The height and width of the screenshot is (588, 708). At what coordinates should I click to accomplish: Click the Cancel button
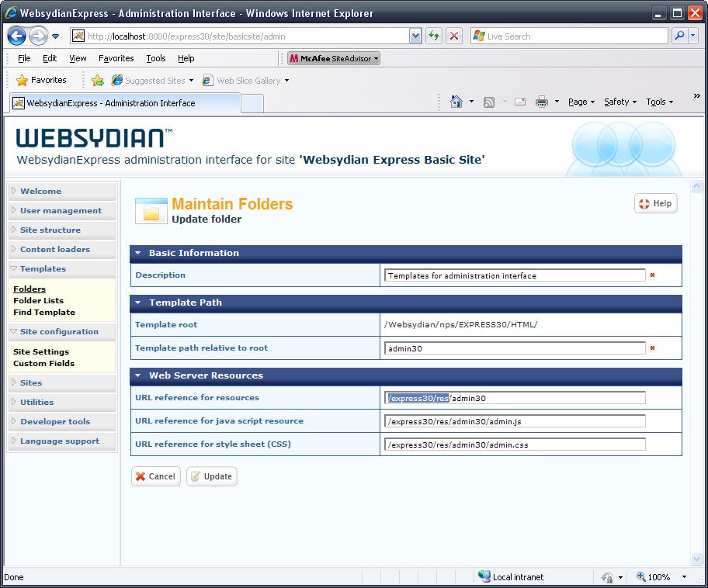[x=156, y=476]
